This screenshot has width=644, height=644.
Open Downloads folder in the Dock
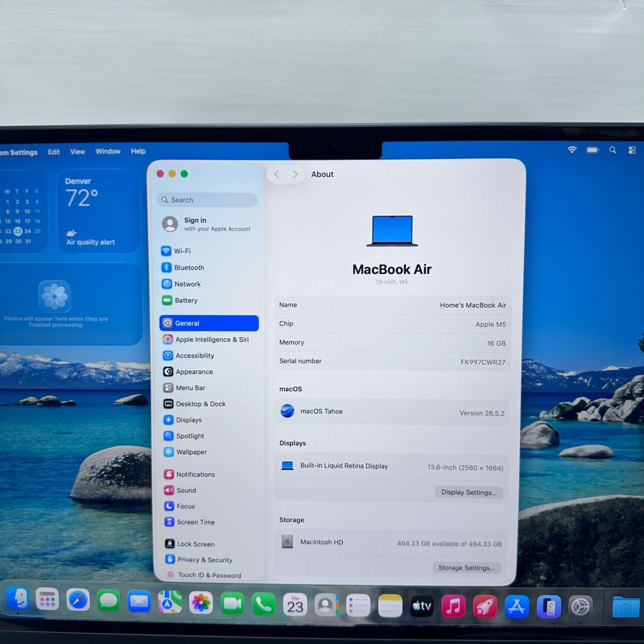[626, 608]
